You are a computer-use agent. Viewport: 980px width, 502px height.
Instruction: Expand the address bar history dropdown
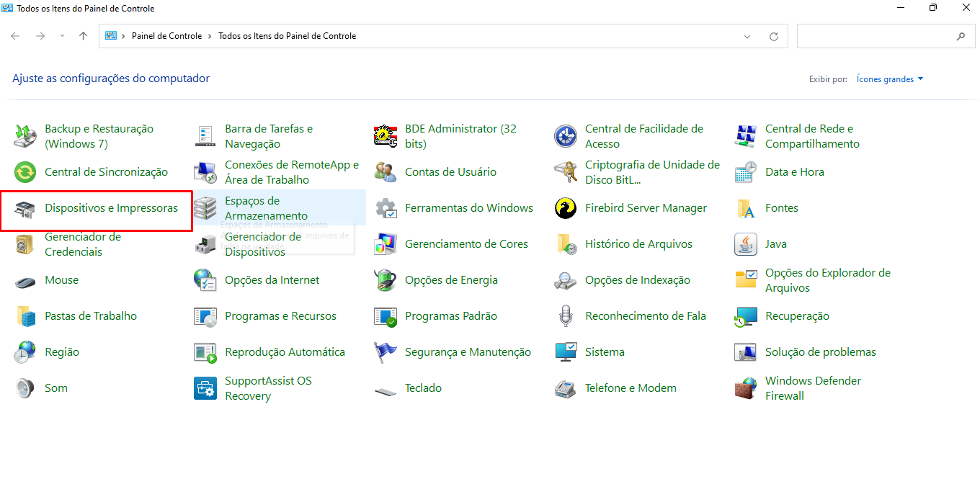click(748, 36)
